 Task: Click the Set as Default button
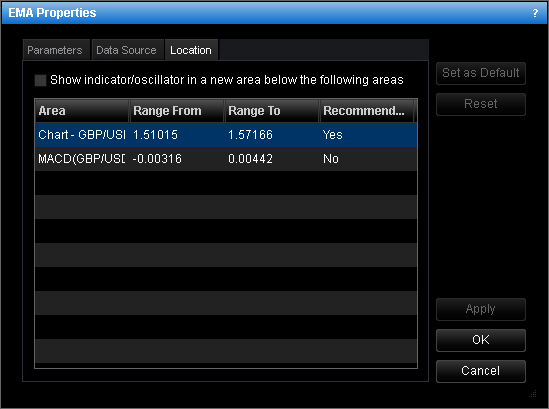click(x=481, y=73)
